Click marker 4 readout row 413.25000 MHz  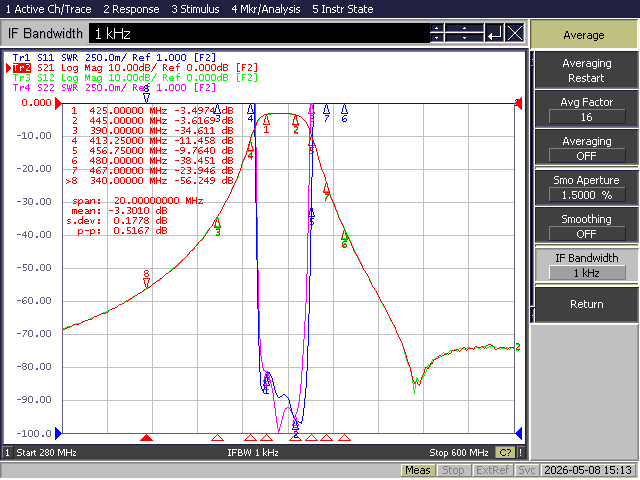click(152, 141)
